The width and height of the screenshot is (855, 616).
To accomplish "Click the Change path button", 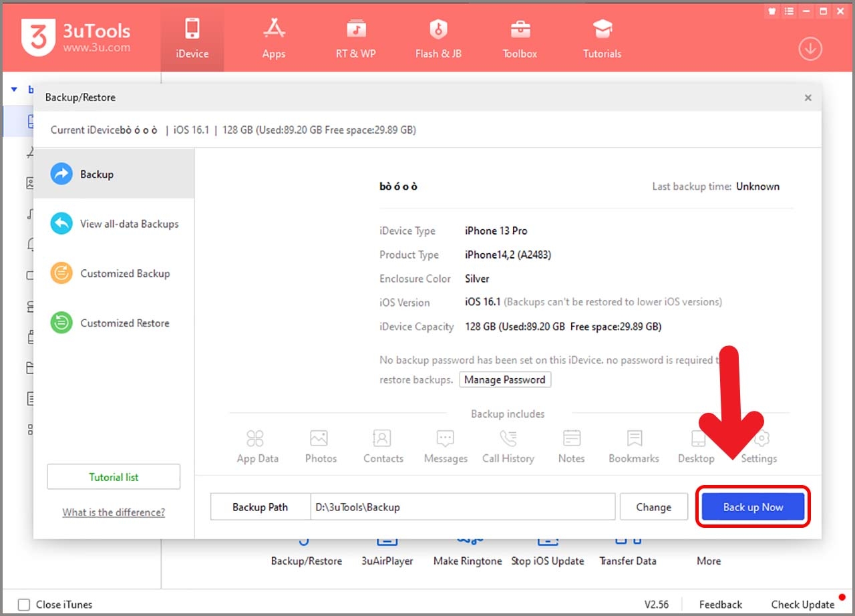I will point(654,507).
